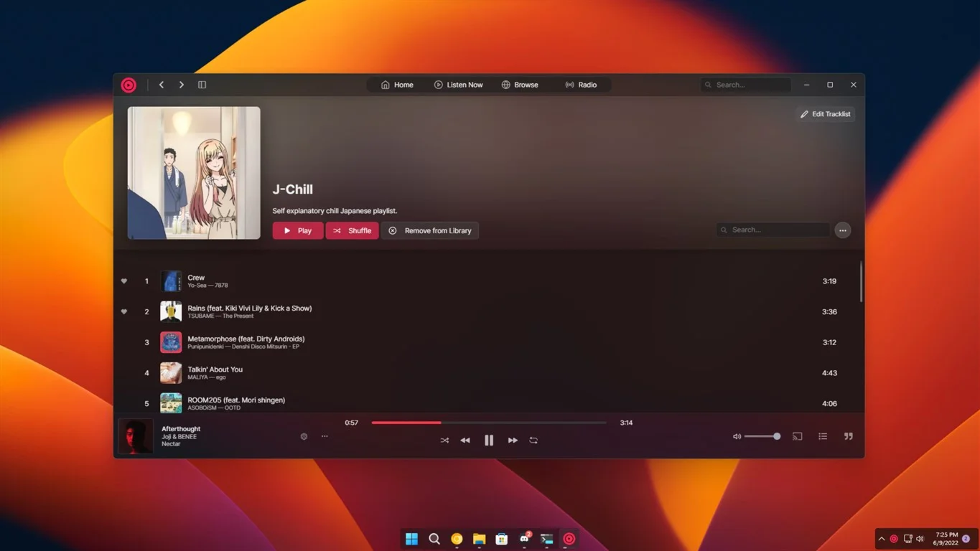Open MALIYA — ego link
Viewport: 980px width, 551px height.
207,377
